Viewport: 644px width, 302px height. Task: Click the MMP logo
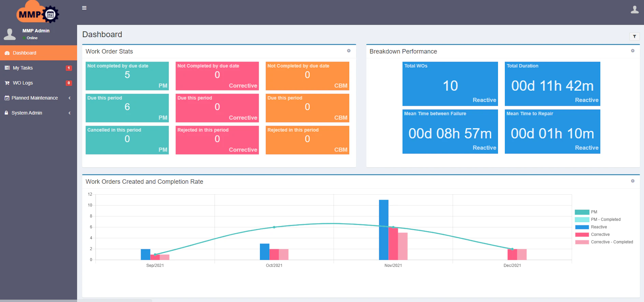pyautogui.click(x=38, y=13)
